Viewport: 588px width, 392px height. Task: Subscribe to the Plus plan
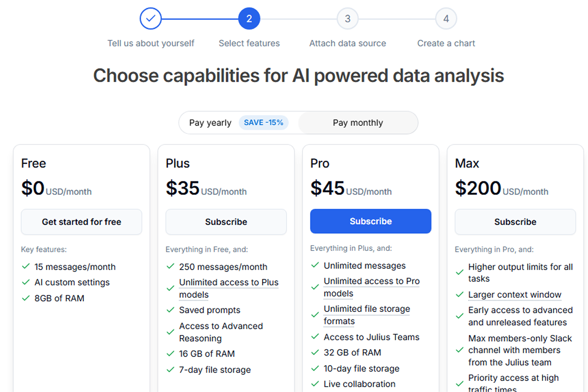click(x=226, y=222)
